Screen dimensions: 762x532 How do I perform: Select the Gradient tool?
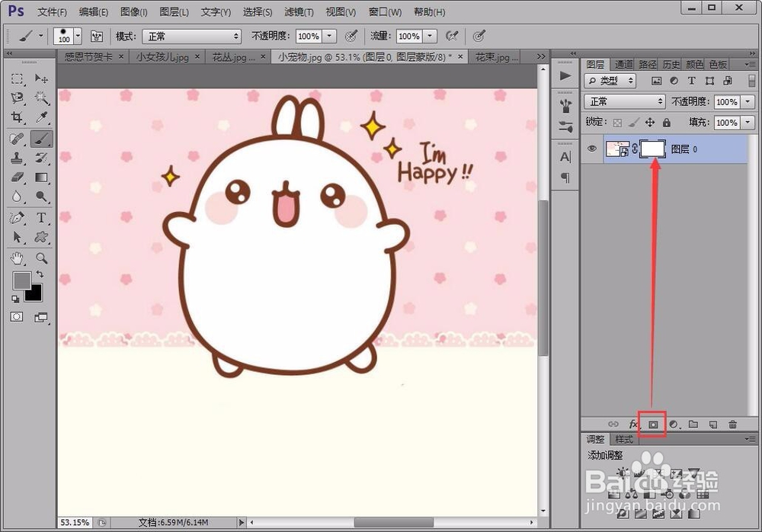pyautogui.click(x=41, y=178)
